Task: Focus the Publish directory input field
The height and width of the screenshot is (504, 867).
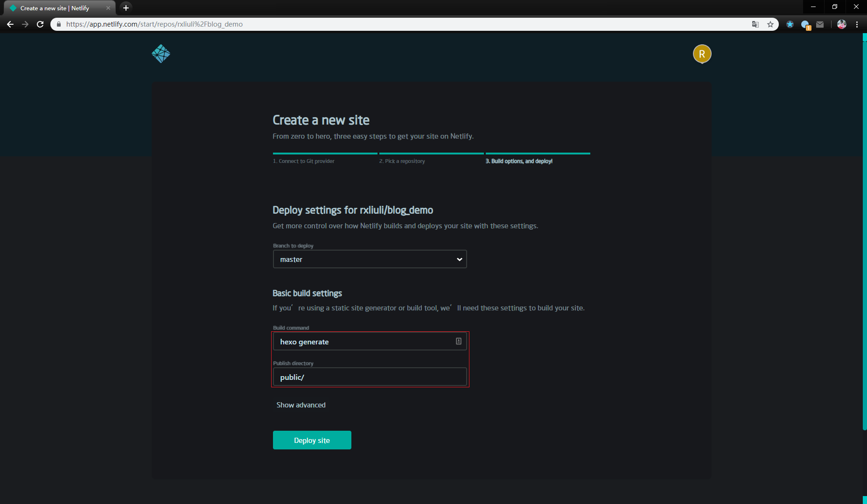Action: click(370, 377)
